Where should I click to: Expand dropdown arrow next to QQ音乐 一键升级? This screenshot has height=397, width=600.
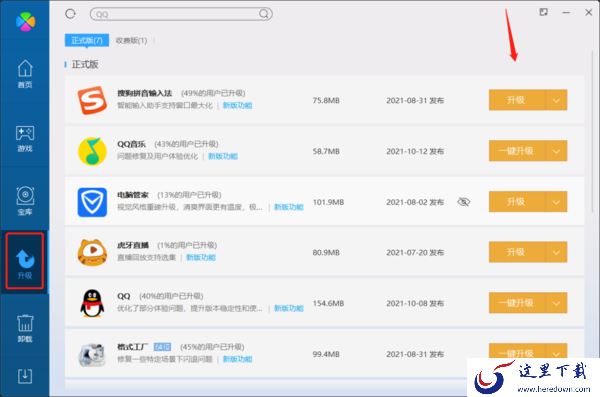[556, 151]
